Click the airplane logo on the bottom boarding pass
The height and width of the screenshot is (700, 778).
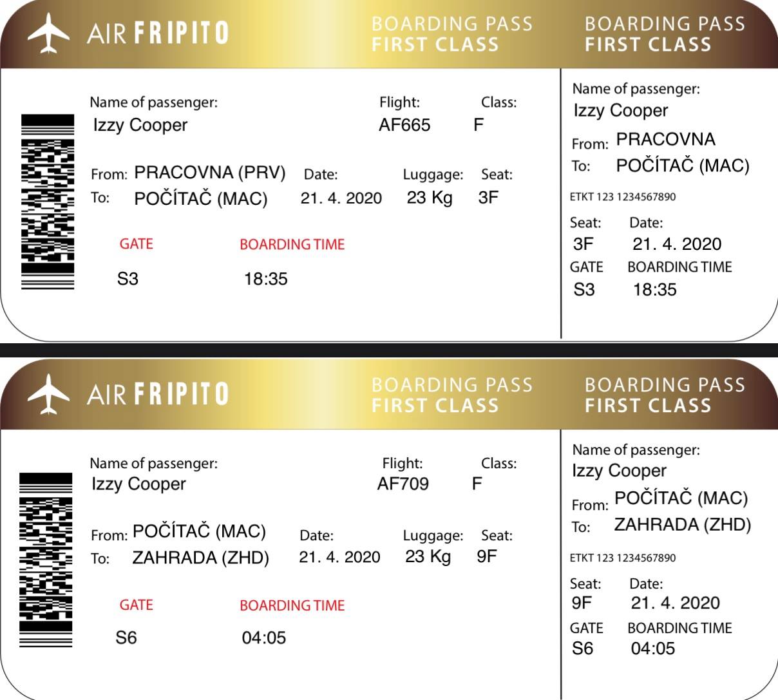coord(48,393)
